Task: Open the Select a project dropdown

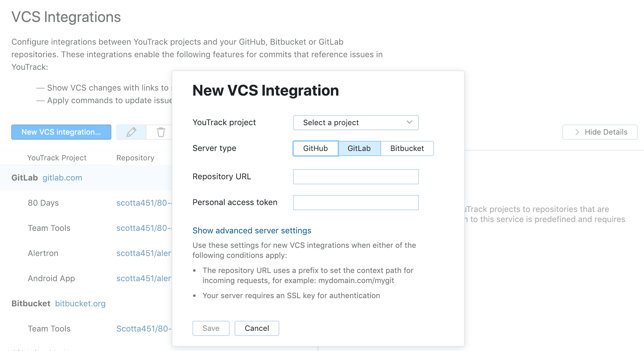Action: [356, 123]
